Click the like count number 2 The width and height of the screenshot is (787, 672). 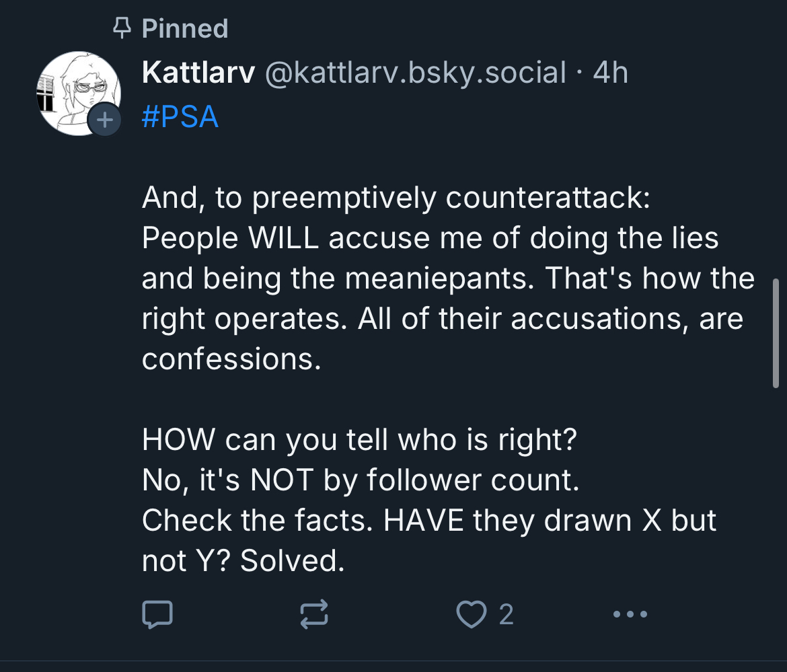tap(506, 614)
